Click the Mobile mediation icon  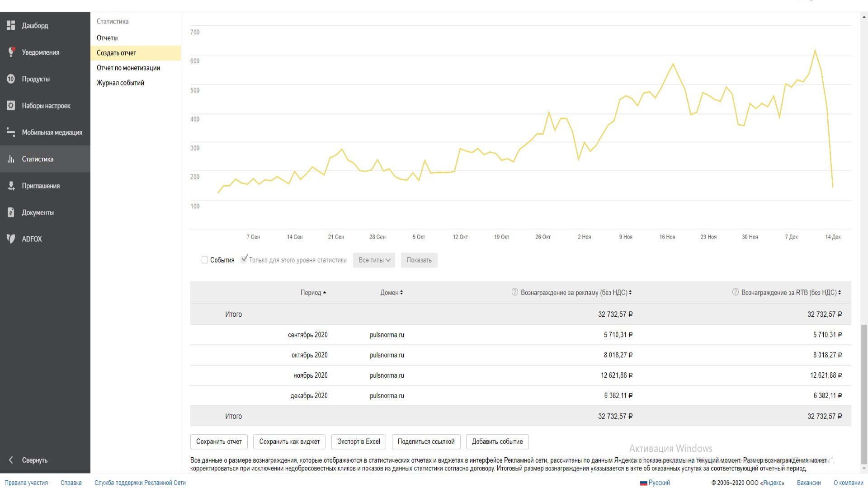point(11,132)
